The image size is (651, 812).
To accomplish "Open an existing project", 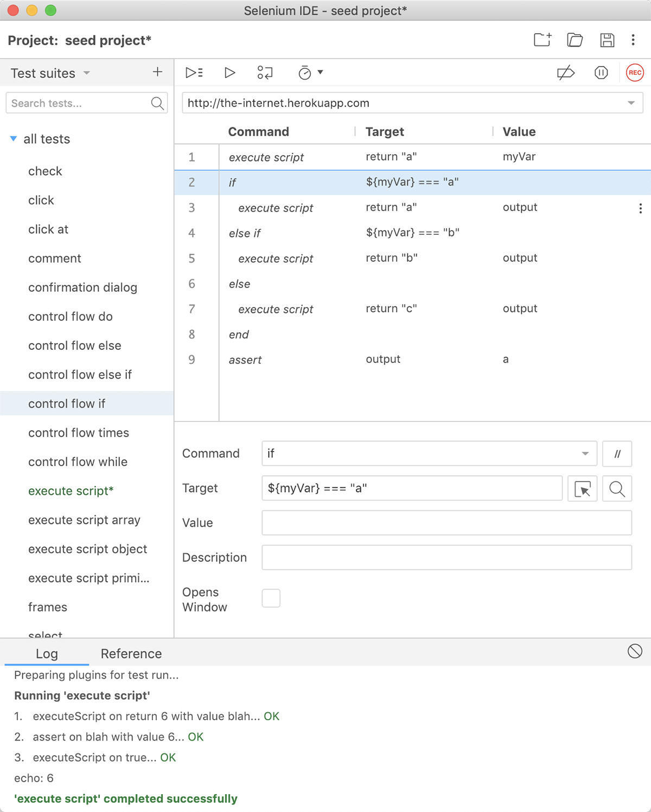I will coord(575,40).
